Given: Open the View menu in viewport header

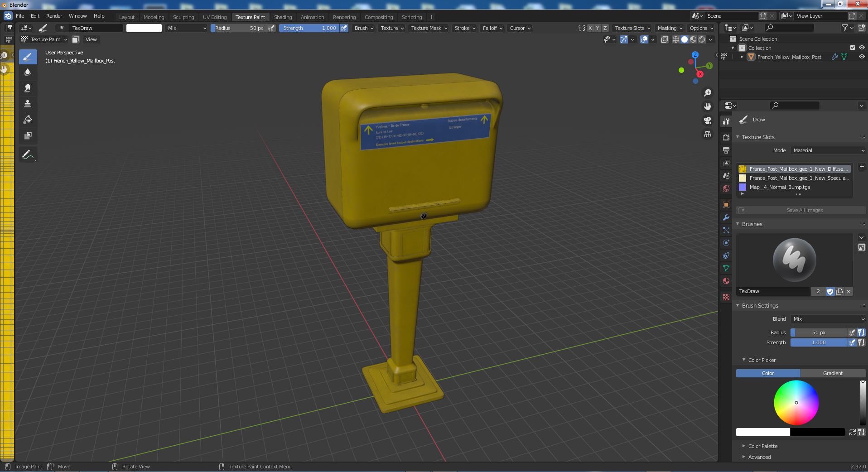Looking at the screenshot, I should click(x=91, y=39).
